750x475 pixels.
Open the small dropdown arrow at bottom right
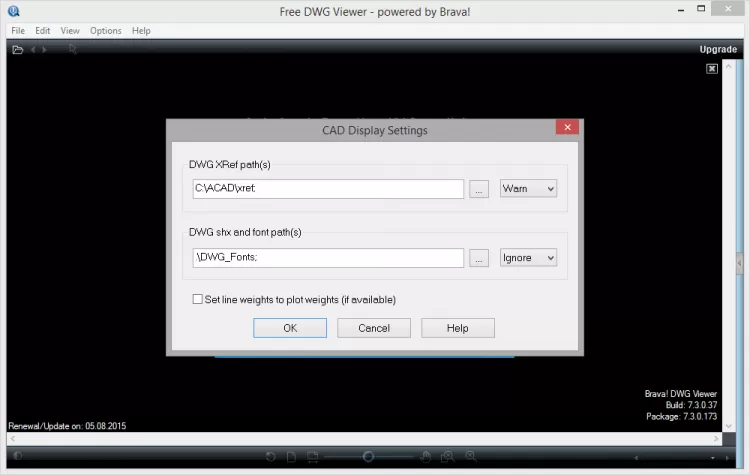point(713,458)
